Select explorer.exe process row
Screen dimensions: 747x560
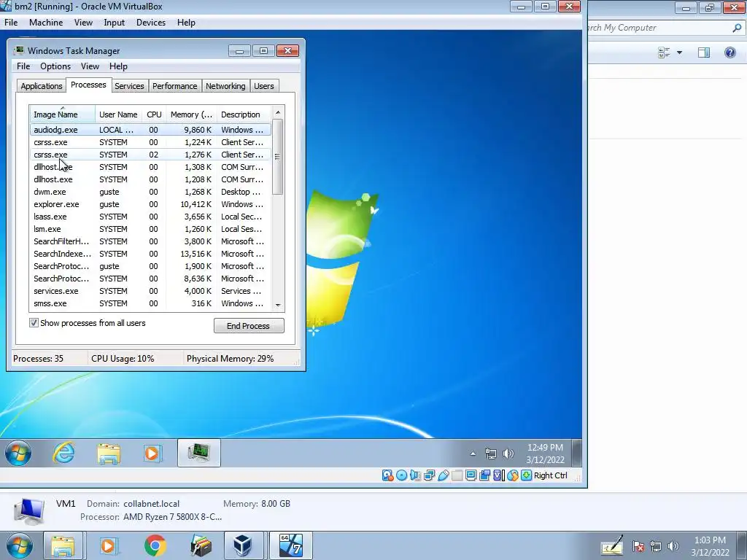coord(150,204)
